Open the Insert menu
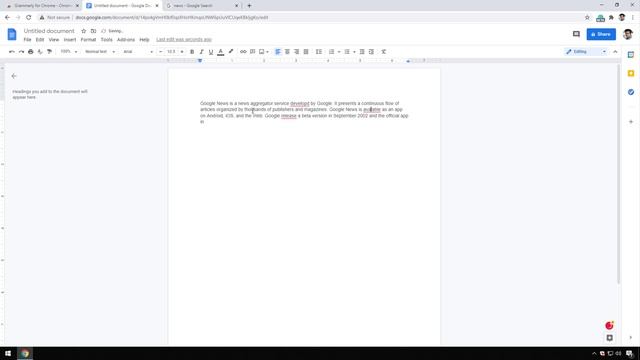This screenshot has width=640, height=360. click(x=70, y=40)
